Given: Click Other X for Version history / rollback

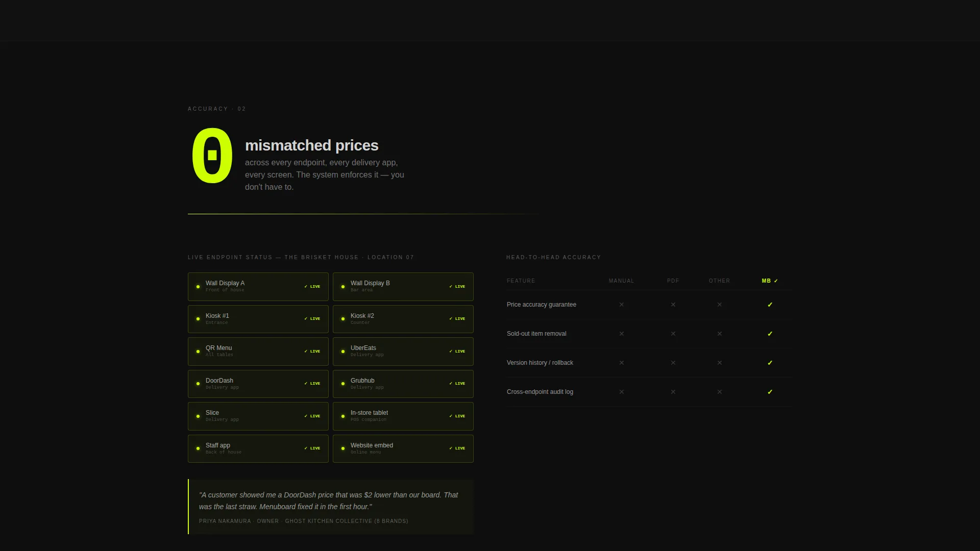Looking at the screenshot, I should pyautogui.click(x=720, y=363).
